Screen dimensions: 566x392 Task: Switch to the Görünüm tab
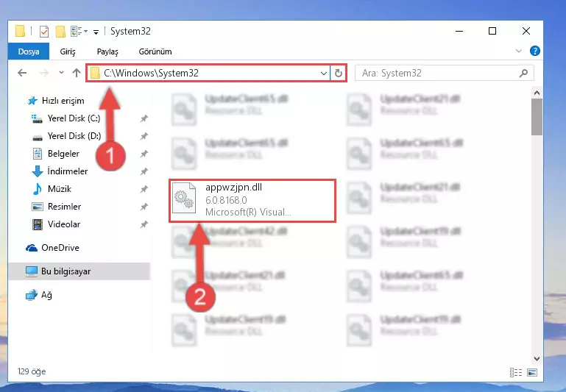pos(155,51)
